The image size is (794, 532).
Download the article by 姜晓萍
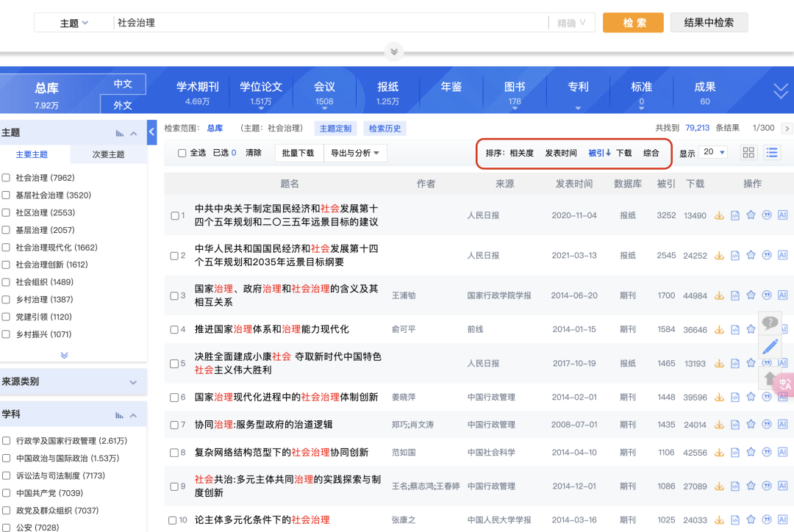point(719,398)
